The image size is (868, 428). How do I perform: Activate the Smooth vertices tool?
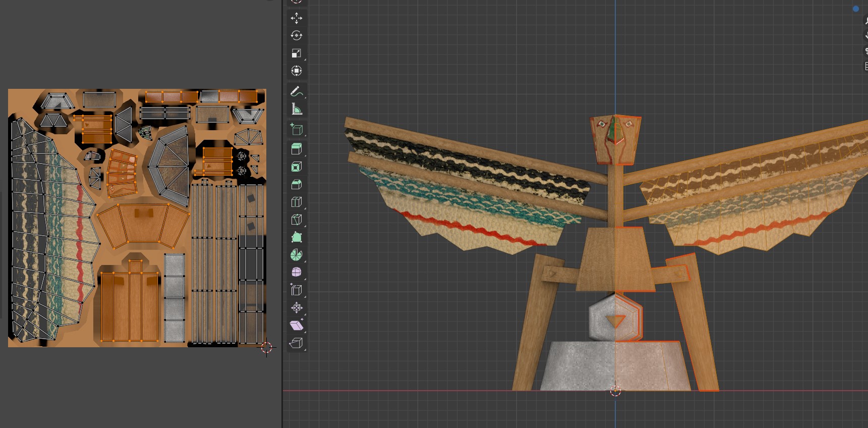click(297, 273)
